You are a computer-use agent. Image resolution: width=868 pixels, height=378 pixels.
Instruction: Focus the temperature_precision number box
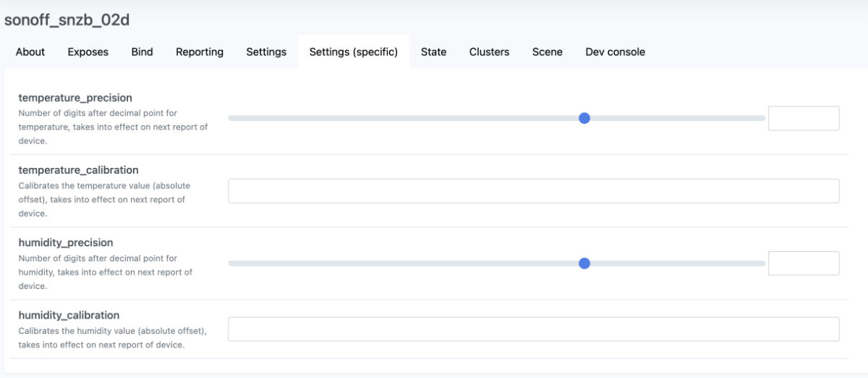point(804,118)
